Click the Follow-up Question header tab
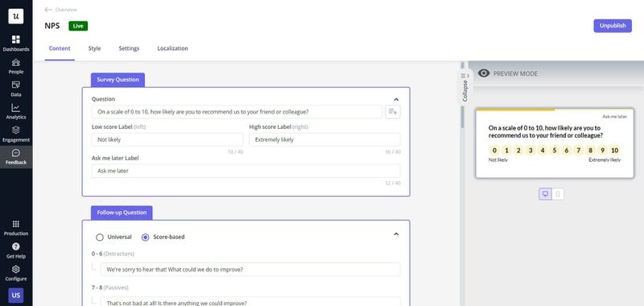Viewport: 644px width, 306px height. pos(122,213)
